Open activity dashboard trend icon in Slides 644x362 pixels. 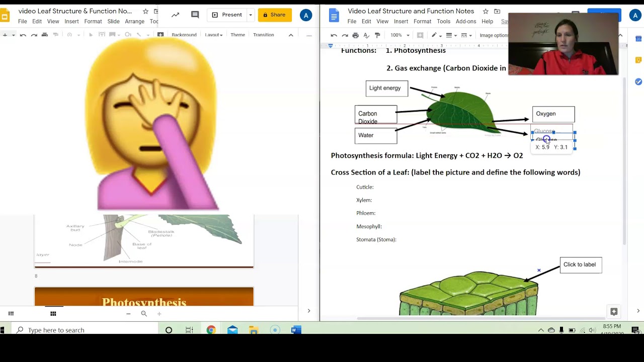tap(175, 15)
